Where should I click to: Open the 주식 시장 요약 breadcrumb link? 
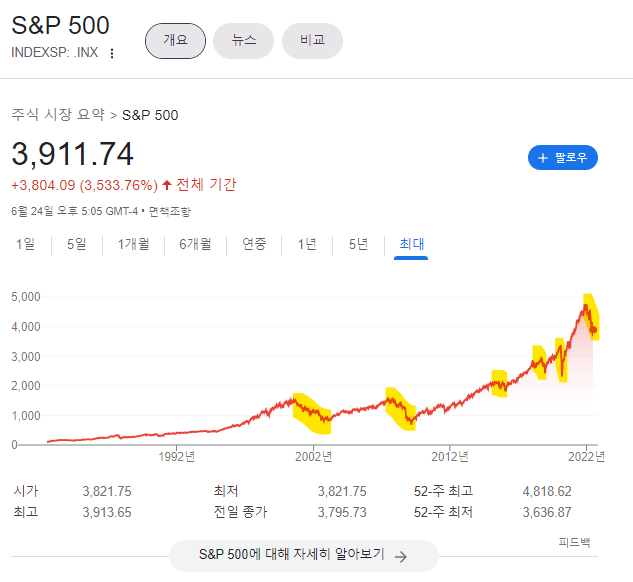tap(58, 115)
